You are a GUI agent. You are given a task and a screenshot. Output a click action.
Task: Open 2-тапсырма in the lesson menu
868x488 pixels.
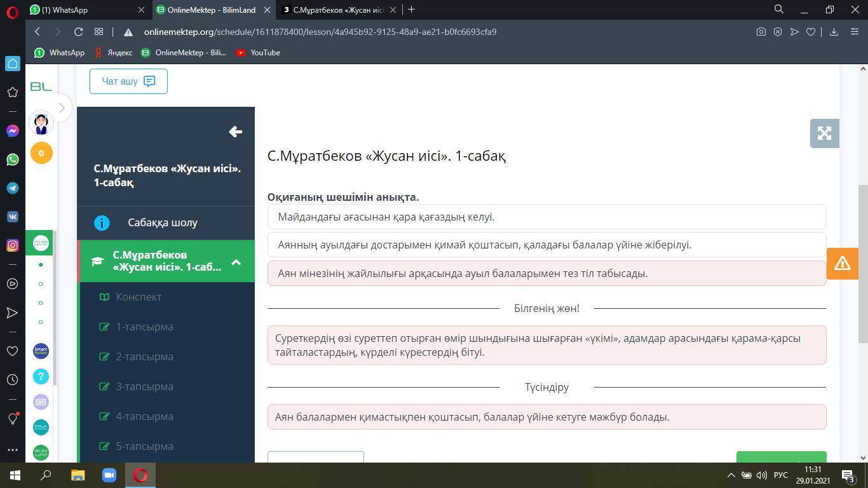click(144, 356)
